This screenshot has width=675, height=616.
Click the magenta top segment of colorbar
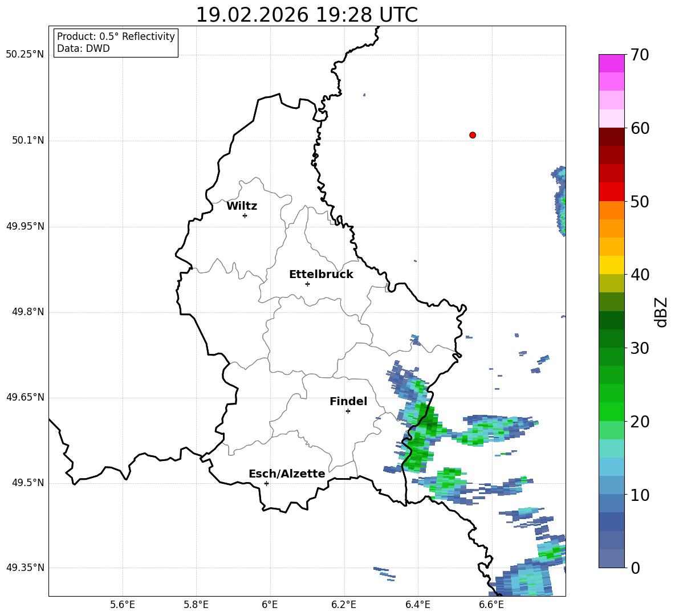(x=611, y=63)
